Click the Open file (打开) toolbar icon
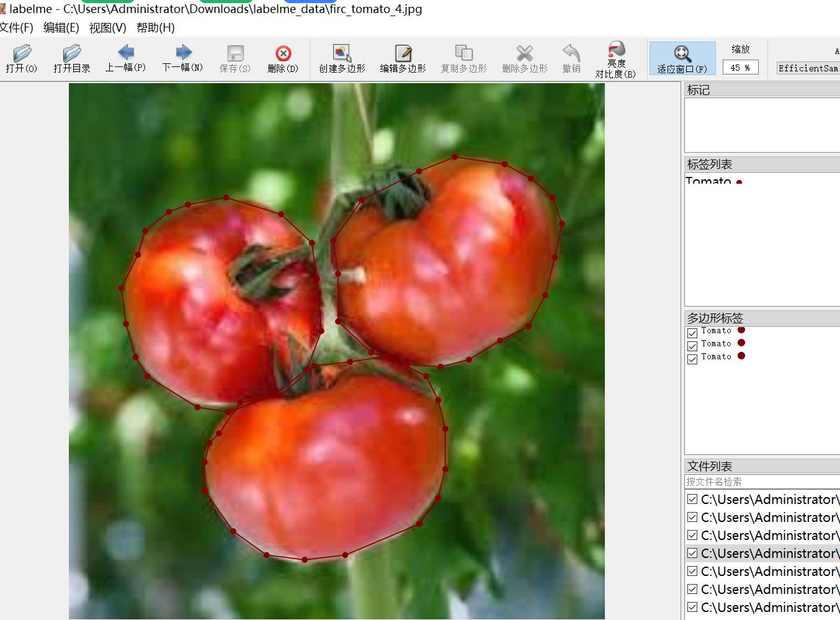This screenshot has width=840, height=620. (22, 59)
